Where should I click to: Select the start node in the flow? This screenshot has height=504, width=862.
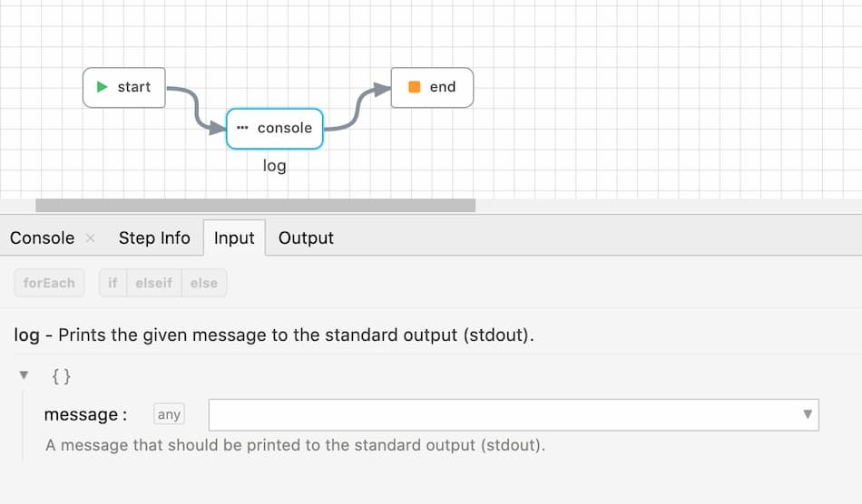[x=124, y=87]
